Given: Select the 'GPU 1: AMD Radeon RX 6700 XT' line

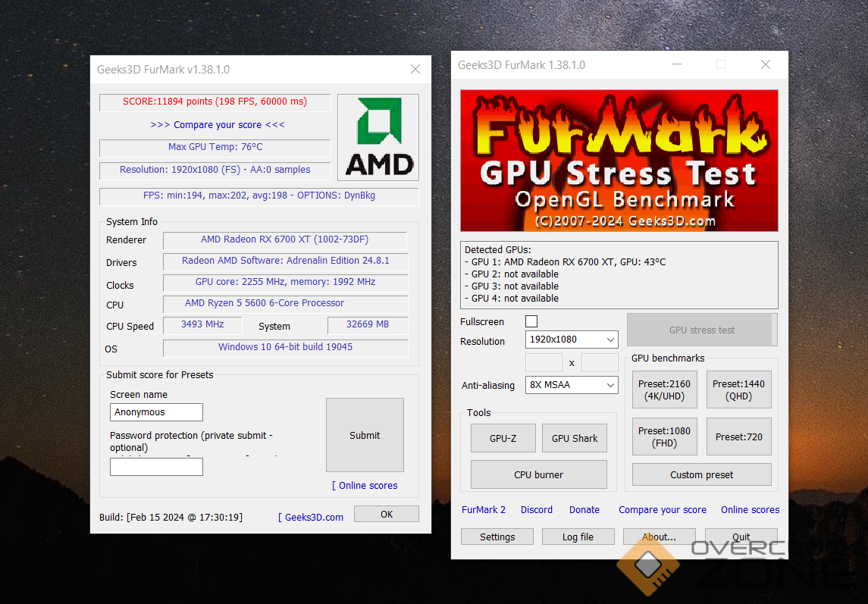Looking at the screenshot, I should tap(566, 262).
